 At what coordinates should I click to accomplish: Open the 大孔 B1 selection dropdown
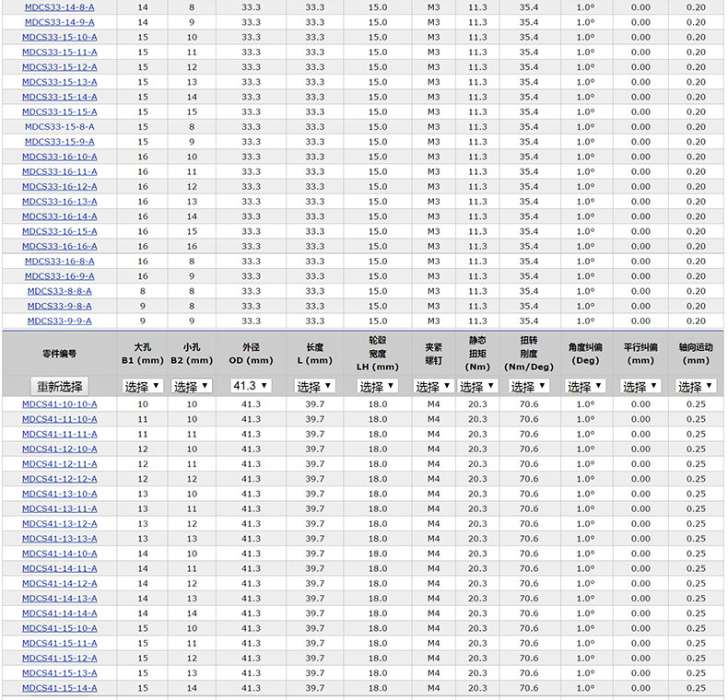tap(143, 387)
